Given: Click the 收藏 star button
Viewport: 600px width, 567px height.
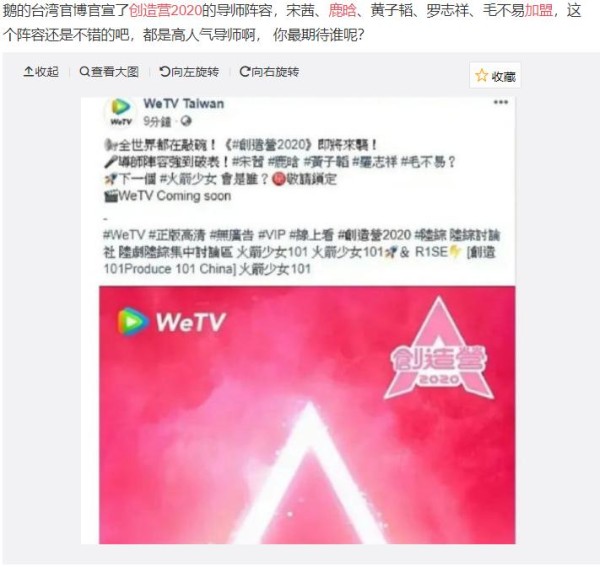Looking at the screenshot, I should [495, 76].
